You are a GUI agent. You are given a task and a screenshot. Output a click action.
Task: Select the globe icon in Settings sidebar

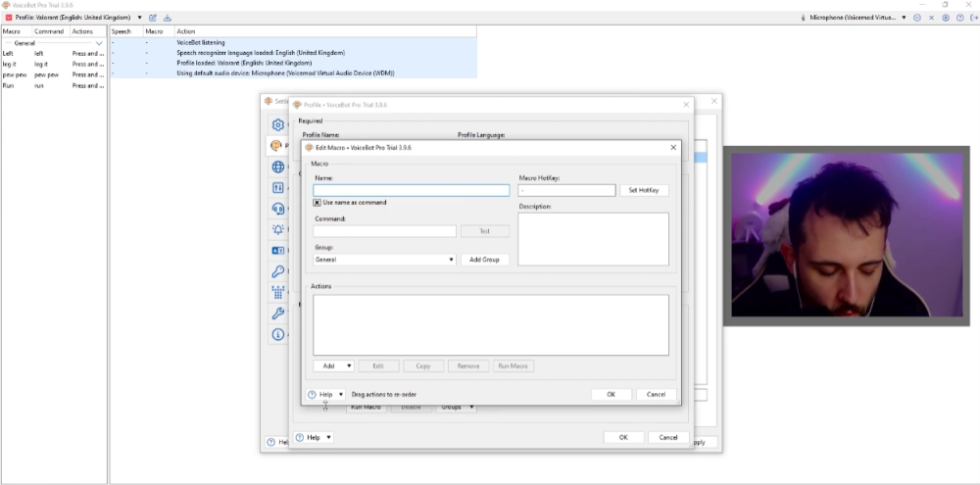point(278,168)
